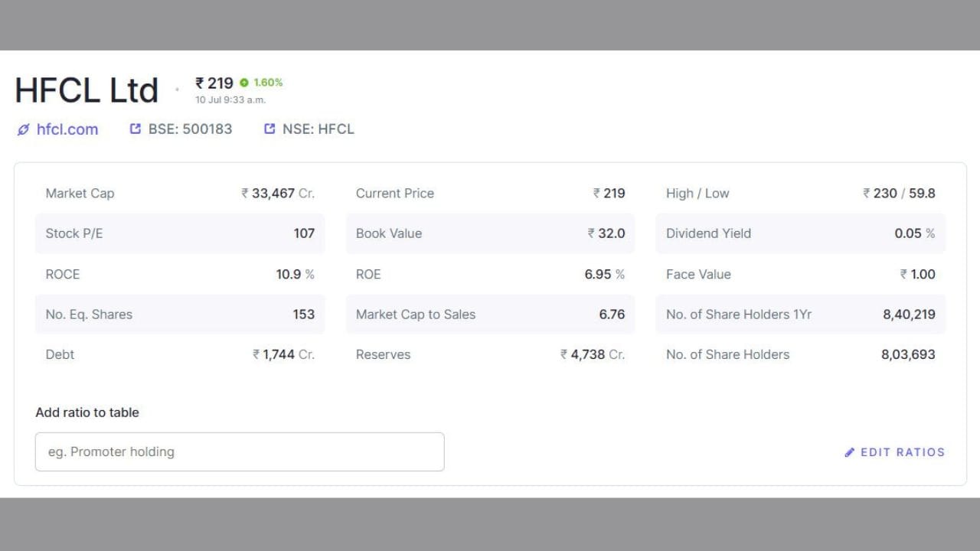Click the EDIT RATIOS button
The image size is (980, 551).
tap(895, 452)
